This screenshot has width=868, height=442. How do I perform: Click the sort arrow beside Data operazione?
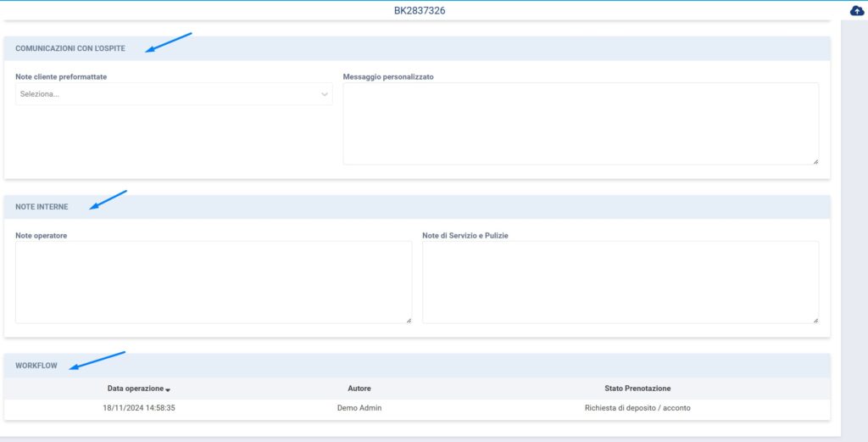pyautogui.click(x=168, y=389)
